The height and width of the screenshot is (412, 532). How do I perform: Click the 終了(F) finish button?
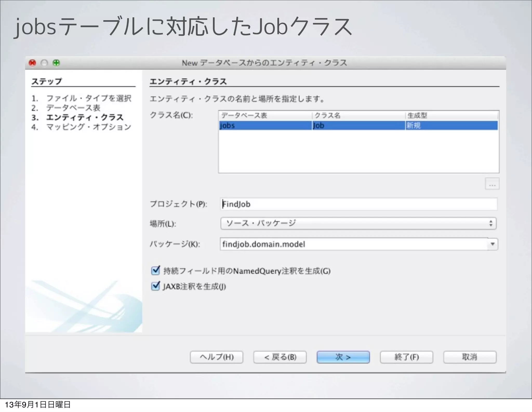click(406, 357)
